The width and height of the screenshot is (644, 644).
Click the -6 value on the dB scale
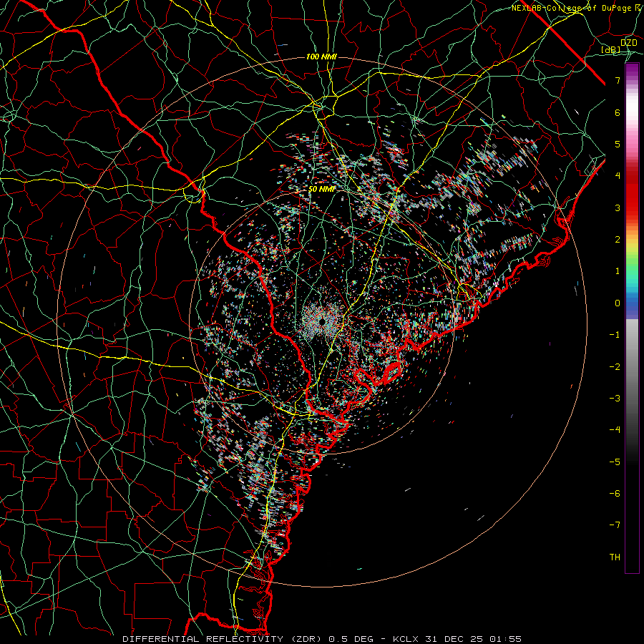pos(615,494)
